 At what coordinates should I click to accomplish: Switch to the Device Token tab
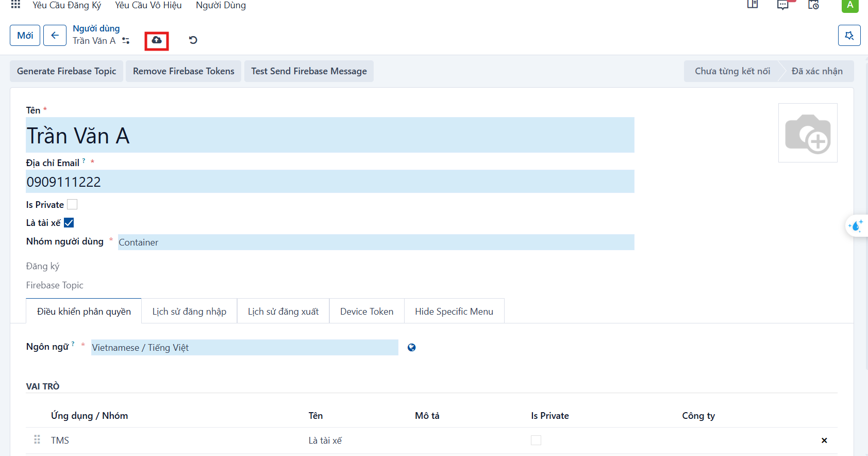point(366,311)
